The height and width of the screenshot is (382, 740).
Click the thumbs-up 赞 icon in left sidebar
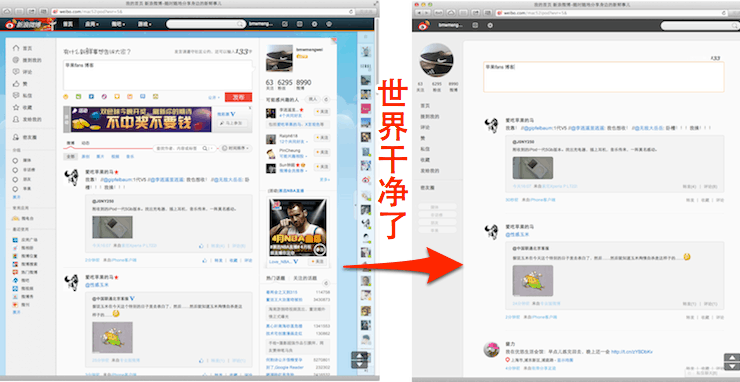tap(16, 84)
